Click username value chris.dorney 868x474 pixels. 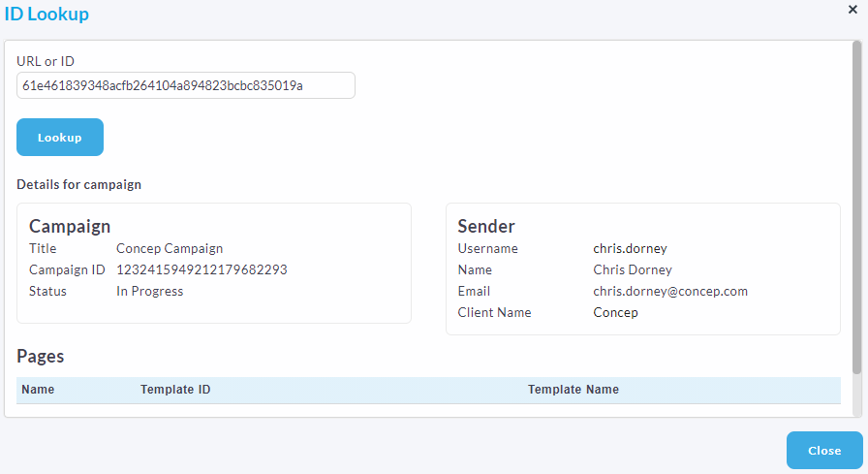coord(630,248)
